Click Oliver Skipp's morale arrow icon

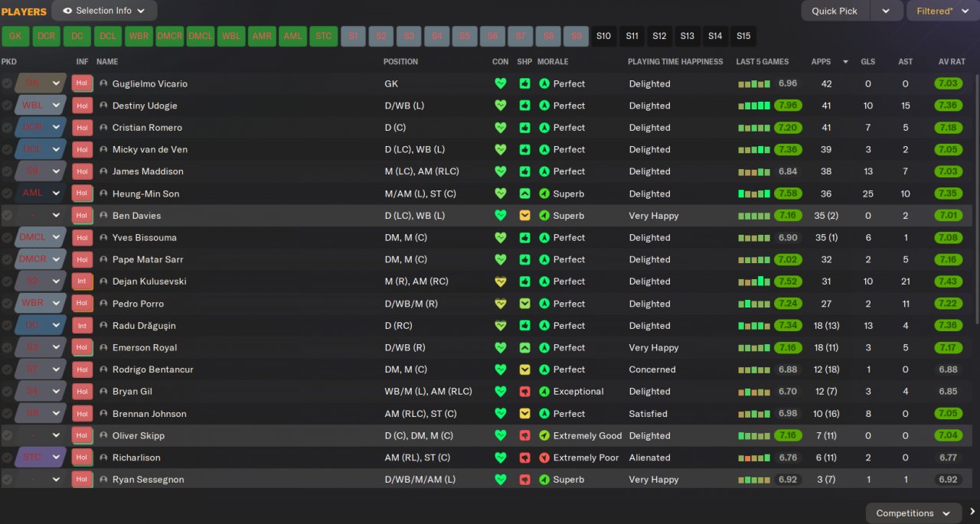(544, 436)
